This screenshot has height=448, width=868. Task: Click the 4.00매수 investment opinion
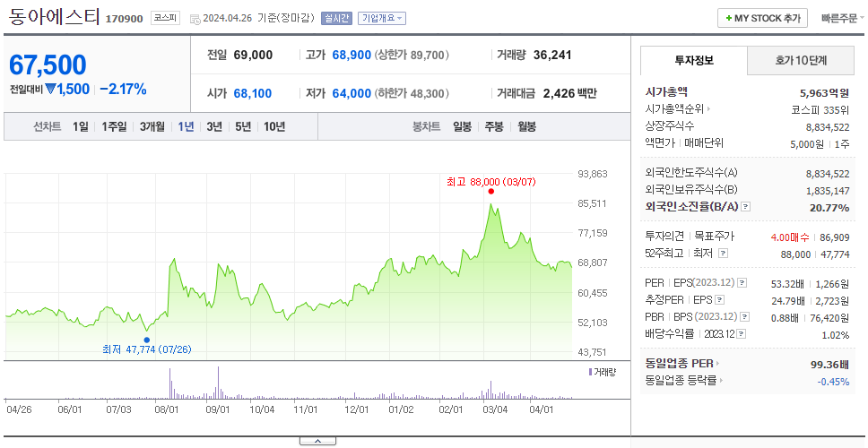click(x=790, y=237)
